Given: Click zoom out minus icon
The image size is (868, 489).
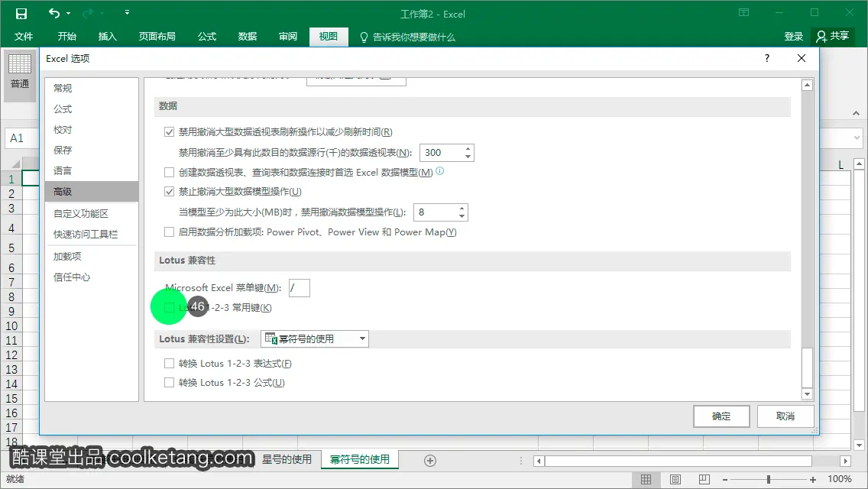Looking at the screenshot, I should point(725,480).
